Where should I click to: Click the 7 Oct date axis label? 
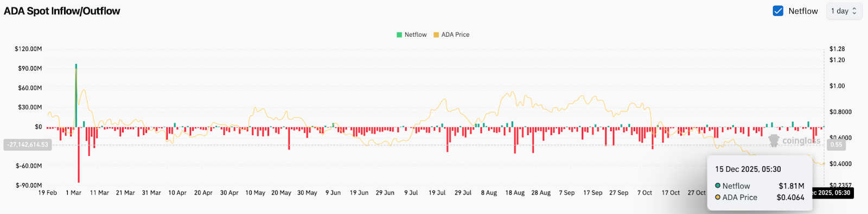[x=644, y=193]
